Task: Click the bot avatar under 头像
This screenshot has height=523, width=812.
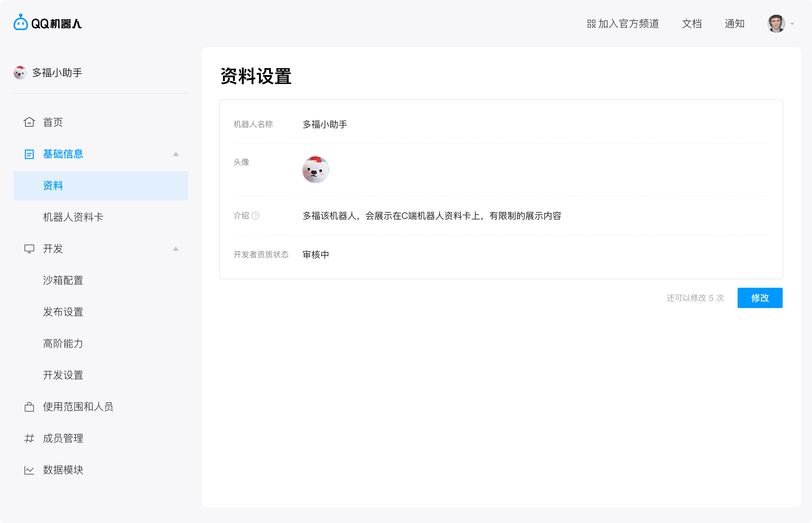Action: click(x=316, y=170)
